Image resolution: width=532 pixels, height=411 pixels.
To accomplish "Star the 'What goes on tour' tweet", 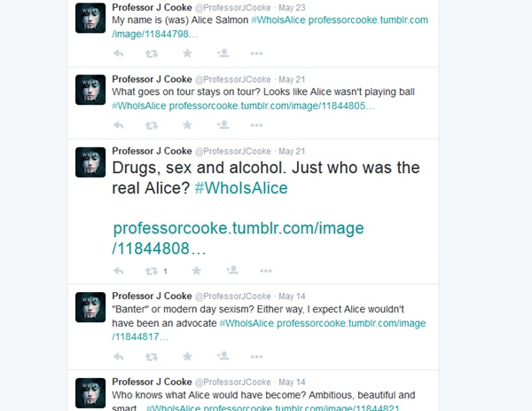I will pos(187,125).
